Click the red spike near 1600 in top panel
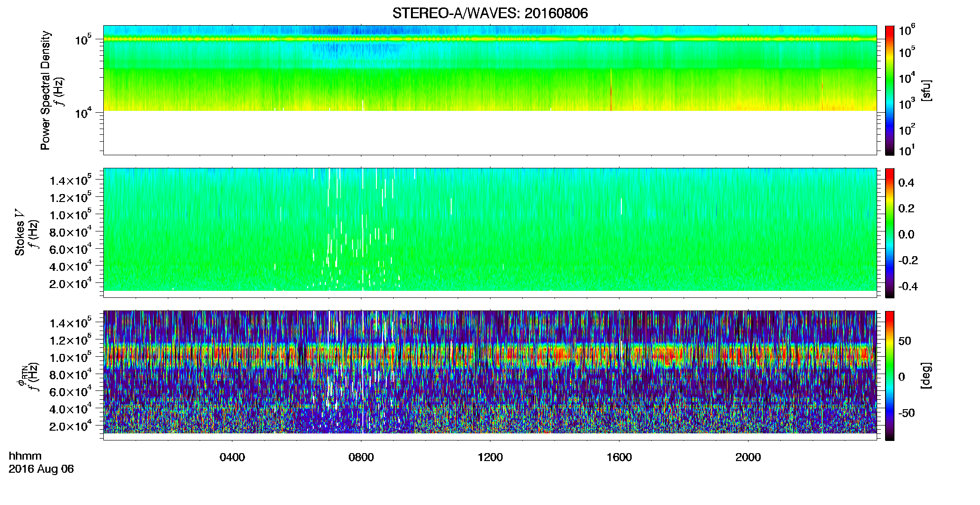980x505 pixels. tap(611, 91)
